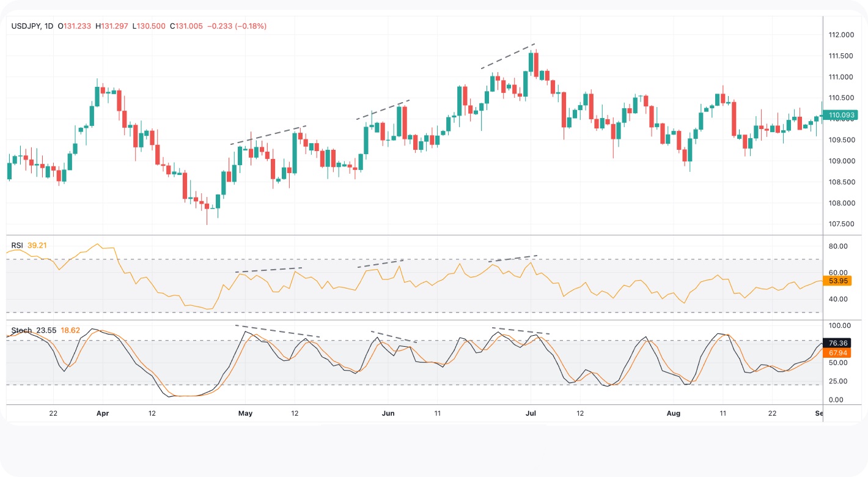Click the 112.000 price axis label
868x477 pixels.
point(841,35)
